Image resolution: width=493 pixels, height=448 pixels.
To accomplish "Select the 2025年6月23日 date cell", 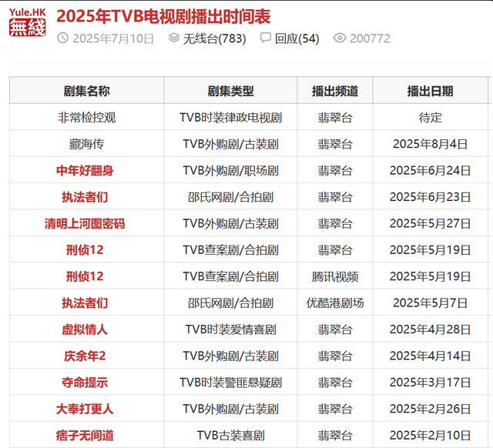I will [x=430, y=197].
